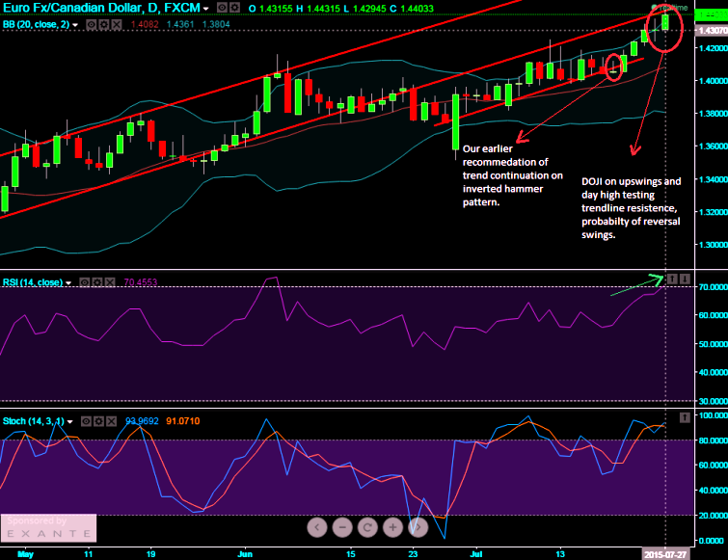The height and width of the screenshot is (560, 728).
Task: Click the 2015-07-27 date label on time axis
Action: [x=665, y=554]
